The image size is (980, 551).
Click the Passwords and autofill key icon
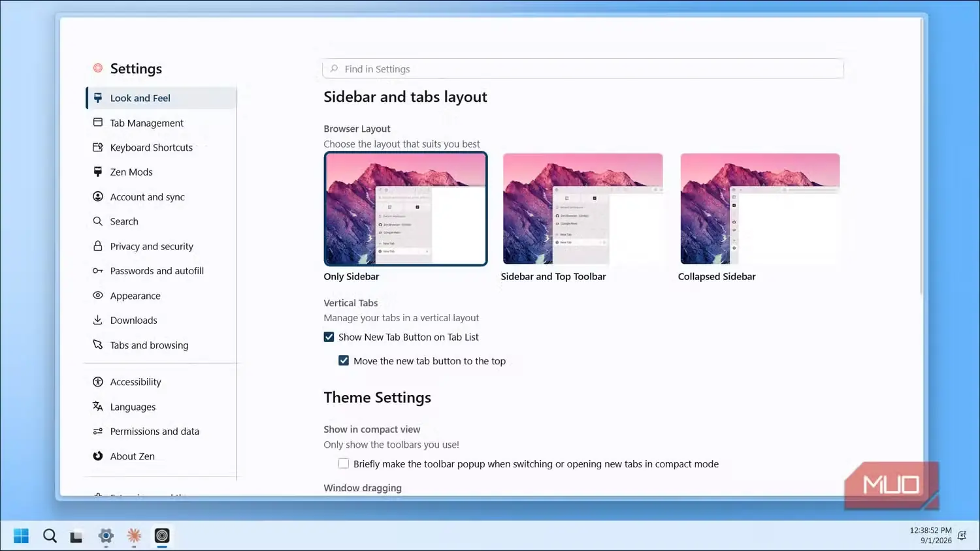coord(98,271)
